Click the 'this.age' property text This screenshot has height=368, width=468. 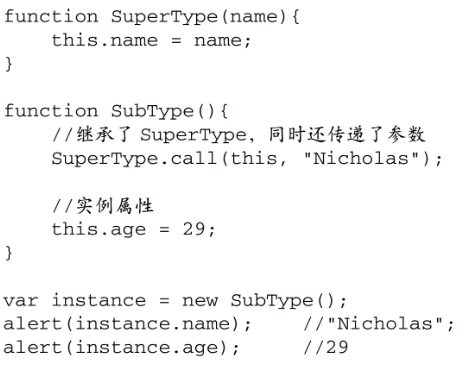pyautogui.click(x=99, y=230)
